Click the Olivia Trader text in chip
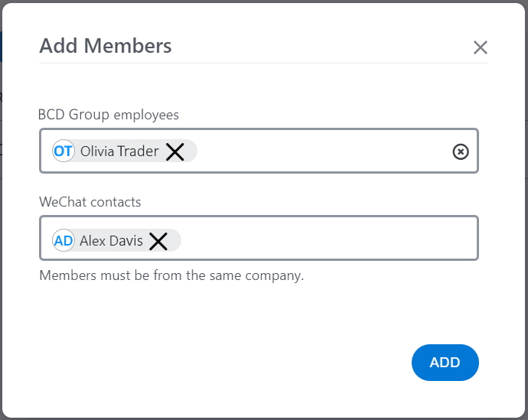 pos(119,151)
